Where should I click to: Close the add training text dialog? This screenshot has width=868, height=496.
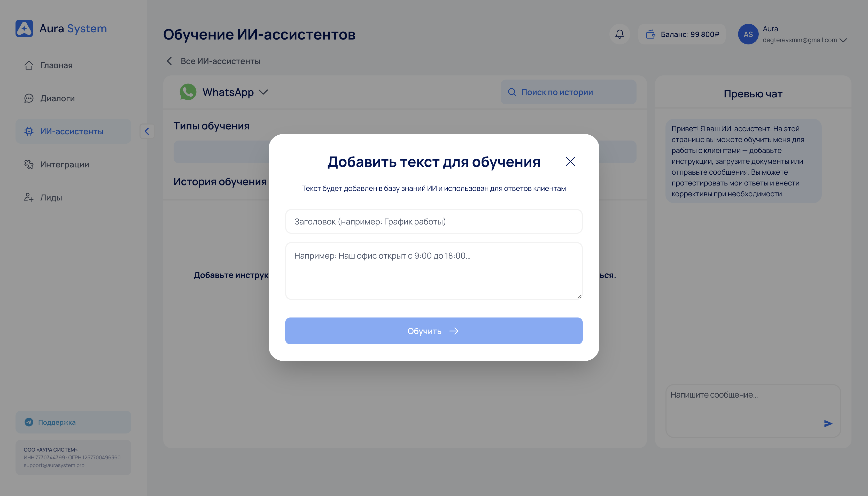[570, 161]
